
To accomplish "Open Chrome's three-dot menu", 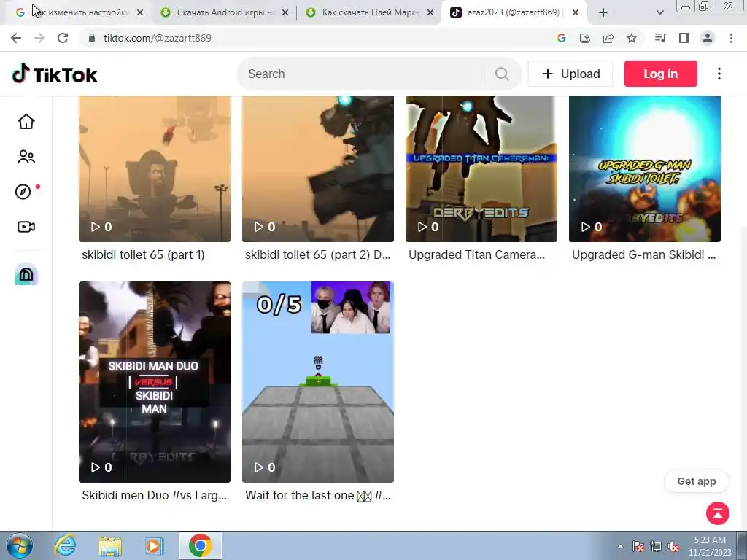I will coord(731,38).
